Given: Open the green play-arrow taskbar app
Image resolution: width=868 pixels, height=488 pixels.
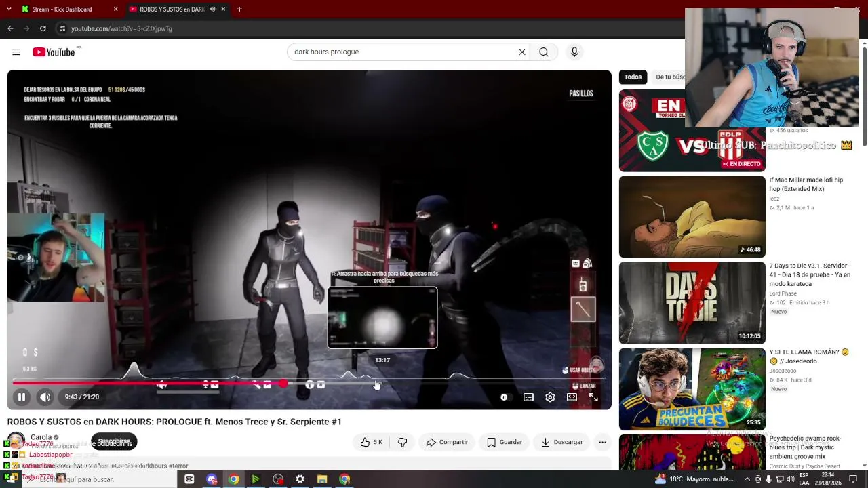Looking at the screenshot, I should click(256, 479).
